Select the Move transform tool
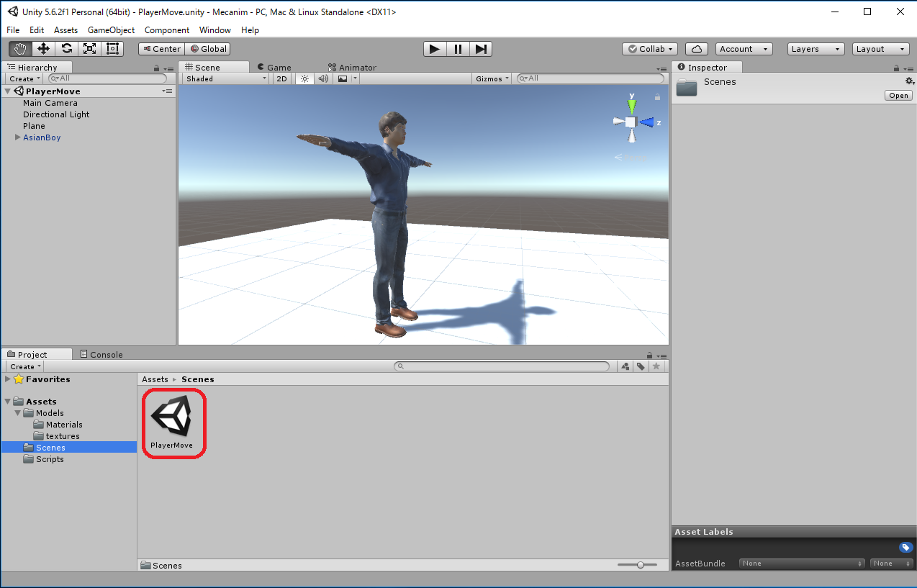Viewport: 917px width, 588px height. tap(43, 49)
